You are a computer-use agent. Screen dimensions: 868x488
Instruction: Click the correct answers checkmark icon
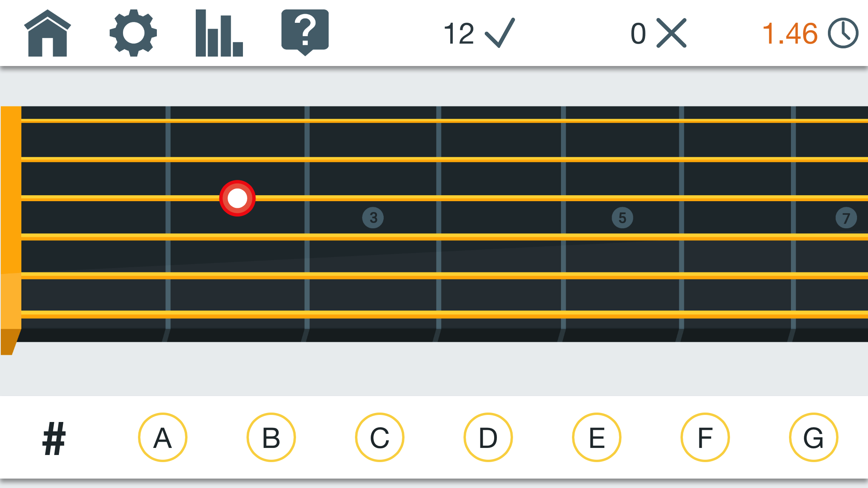(x=500, y=33)
